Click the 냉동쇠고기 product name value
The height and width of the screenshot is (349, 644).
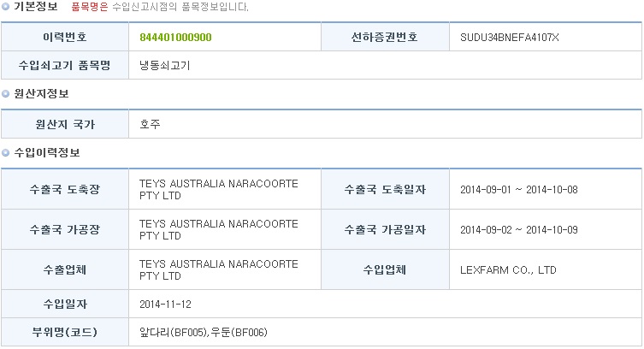coord(165,65)
